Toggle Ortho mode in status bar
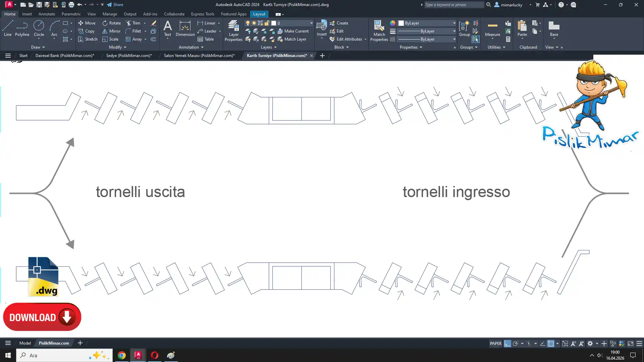The width and height of the screenshot is (644, 362). (507, 344)
